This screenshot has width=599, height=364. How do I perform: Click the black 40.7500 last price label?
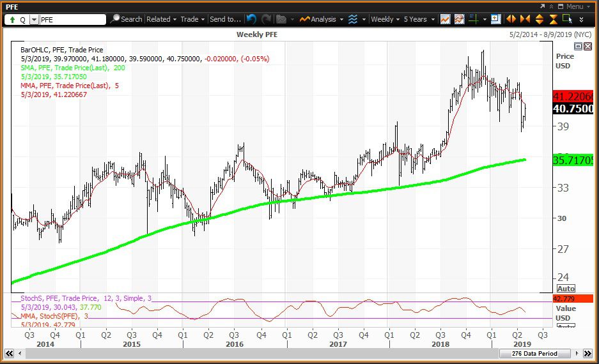[x=573, y=109]
